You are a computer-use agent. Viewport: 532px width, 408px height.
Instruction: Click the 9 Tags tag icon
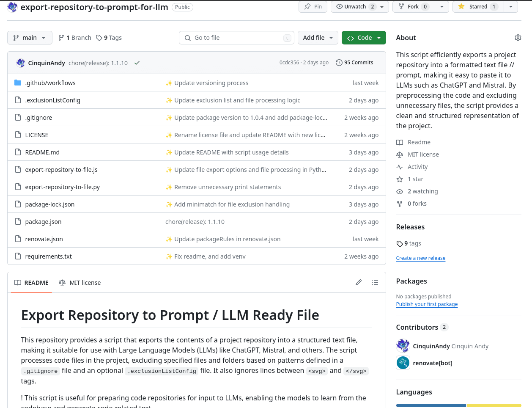pyautogui.click(x=99, y=38)
